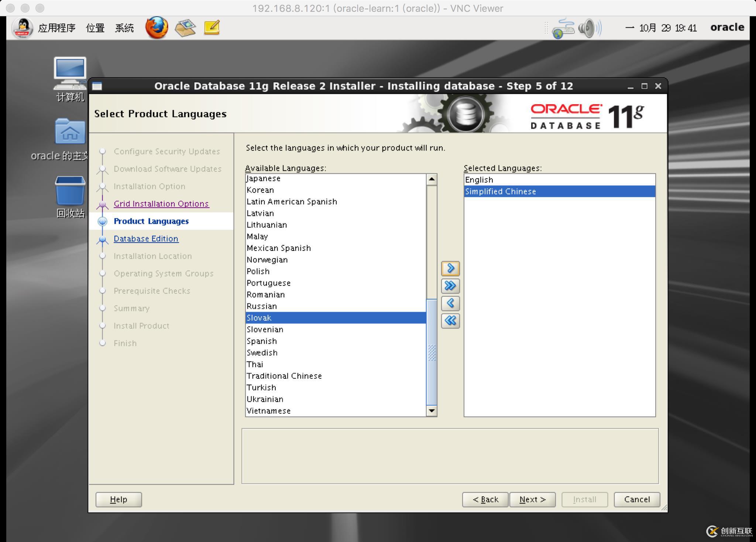Go to Database Edition step
This screenshot has width=756, height=542.
[146, 239]
